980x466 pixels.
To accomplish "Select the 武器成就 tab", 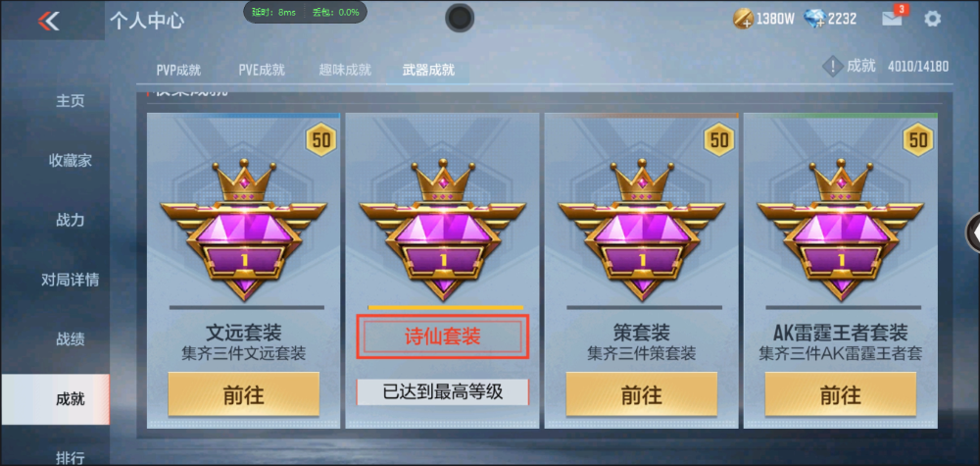I will (x=428, y=70).
